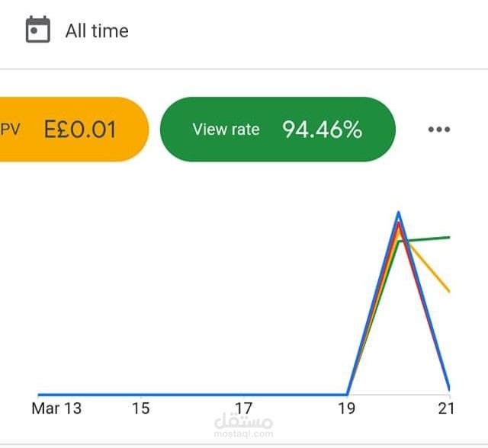Select the 15 date axis label
488x448 pixels.
click(x=140, y=408)
